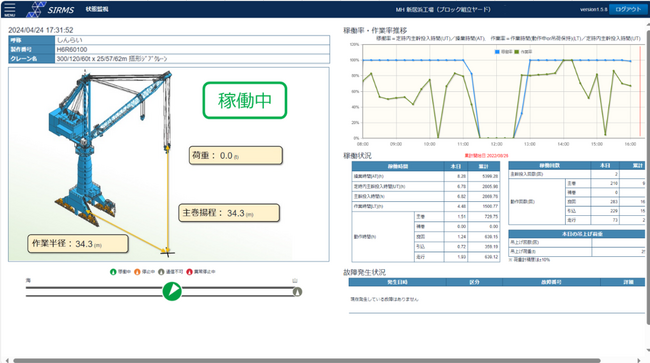This screenshot has height=363, width=650.
Task: Click today's count 73 for 走行
Action: tap(615, 220)
